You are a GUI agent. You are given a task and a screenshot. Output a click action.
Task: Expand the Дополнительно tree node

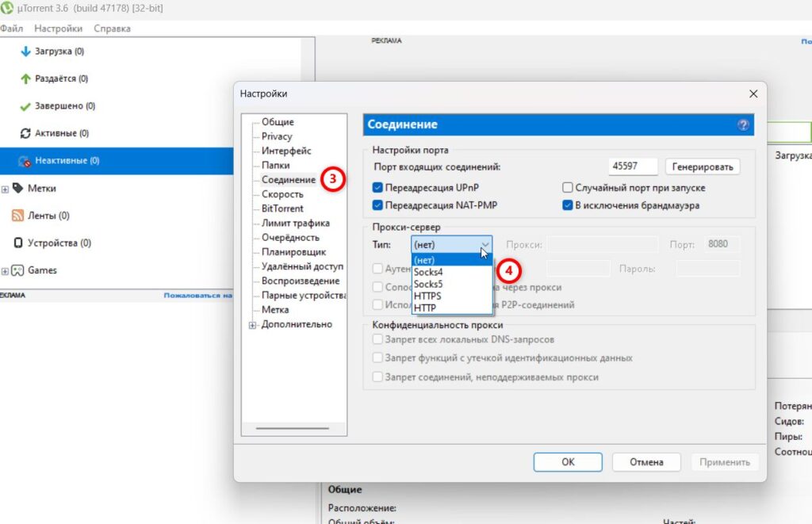click(x=252, y=325)
